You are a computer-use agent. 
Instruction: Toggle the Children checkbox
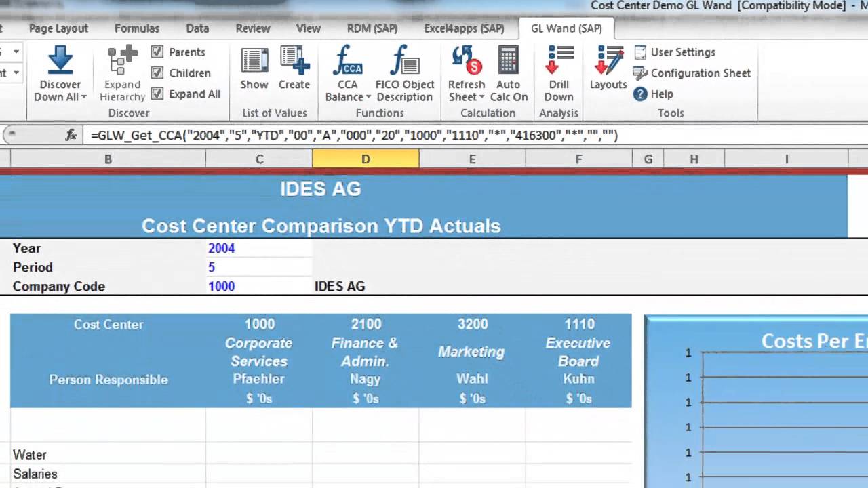[x=157, y=73]
